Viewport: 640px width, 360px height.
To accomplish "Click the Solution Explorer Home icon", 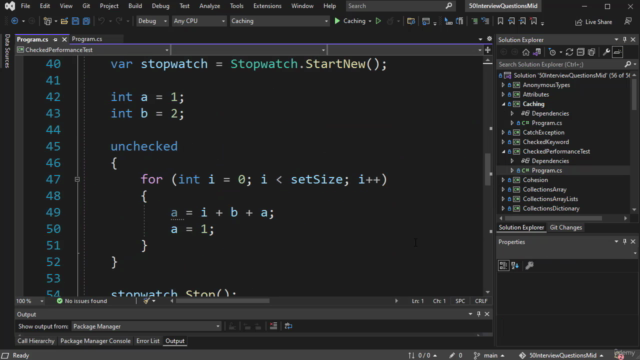I will click(526, 52).
